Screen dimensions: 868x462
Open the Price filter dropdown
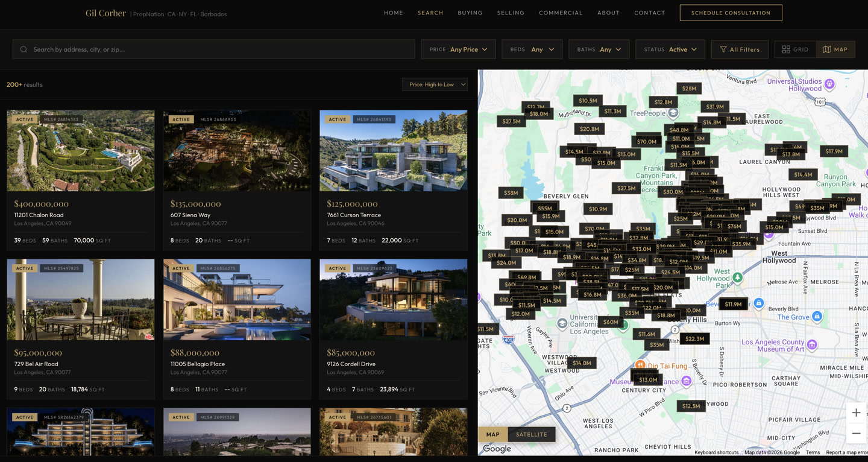458,49
